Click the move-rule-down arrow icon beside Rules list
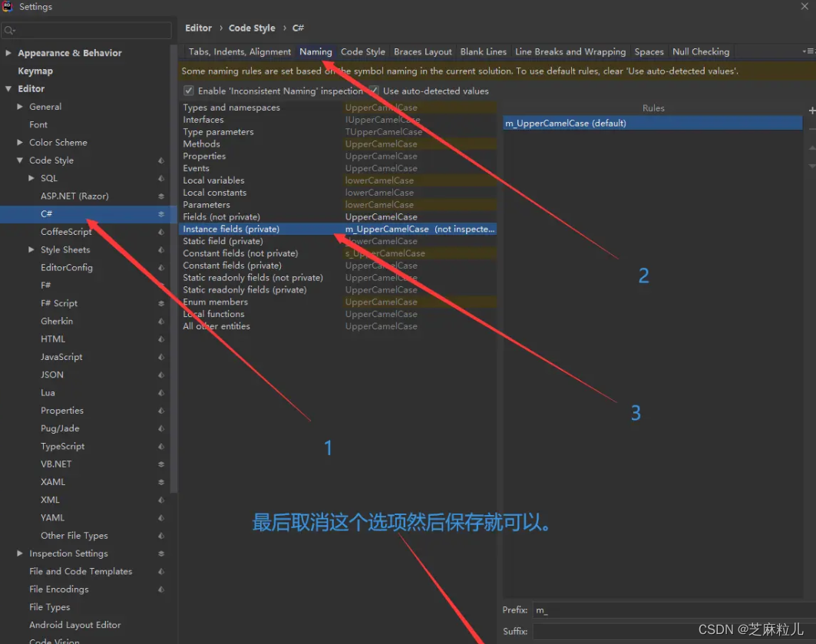Screen dimensions: 816x644 811,166
